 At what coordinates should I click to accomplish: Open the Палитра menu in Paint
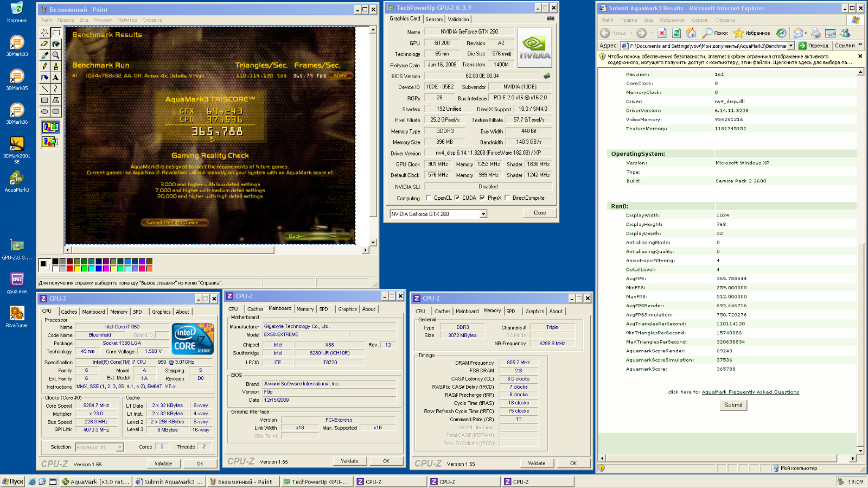coord(127,20)
